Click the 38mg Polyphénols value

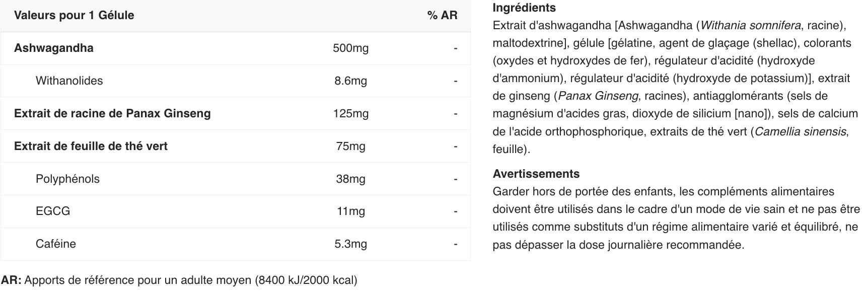[350, 179]
